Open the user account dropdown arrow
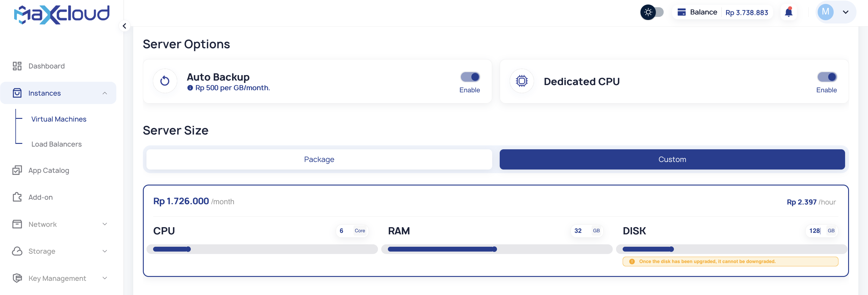The height and width of the screenshot is (295, 868). tap(845, 12)
